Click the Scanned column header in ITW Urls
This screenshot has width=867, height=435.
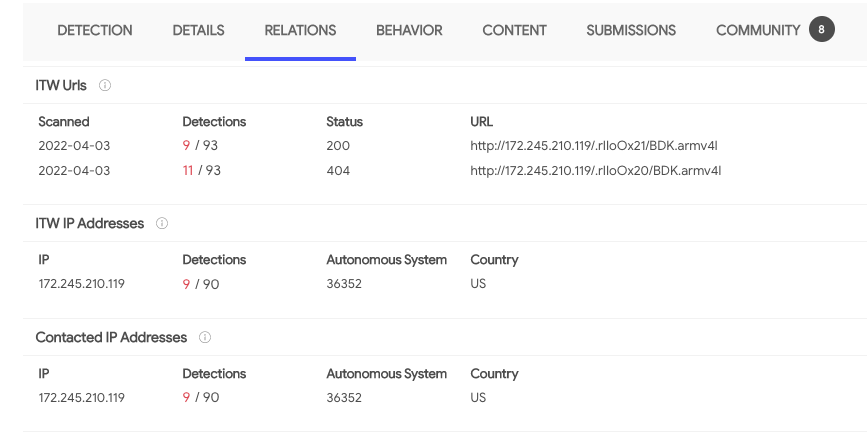[64, 122]
